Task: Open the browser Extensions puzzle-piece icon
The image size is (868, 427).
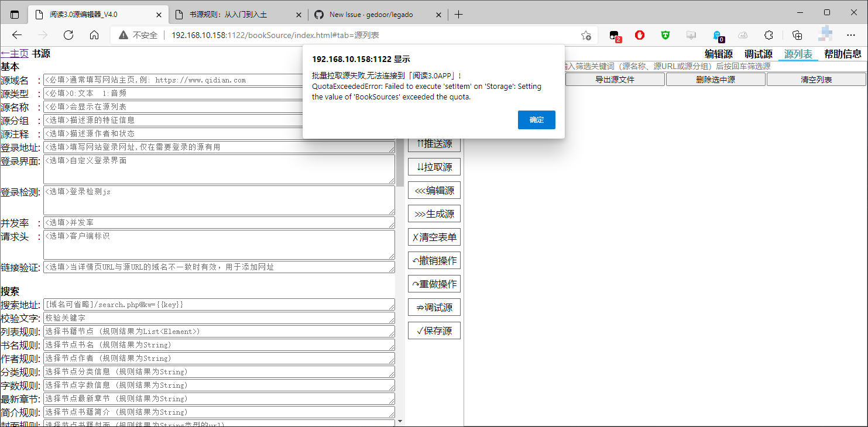Action: (768, 35)
